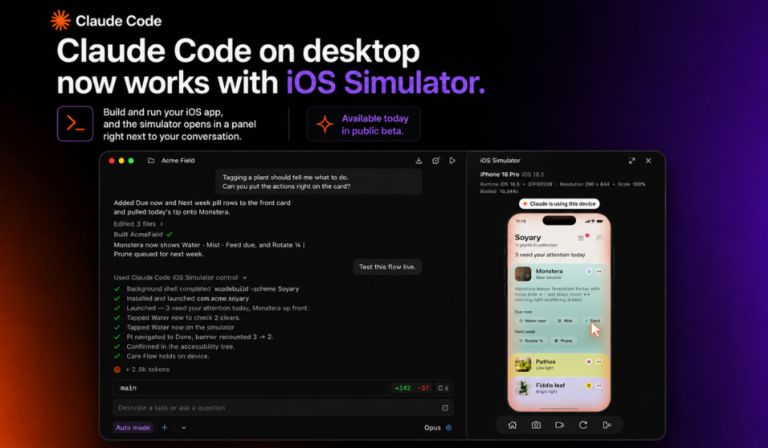768x448 pixels.
Task: Toggle the Rotate ¼ pill under Next week
Action: 531,341
